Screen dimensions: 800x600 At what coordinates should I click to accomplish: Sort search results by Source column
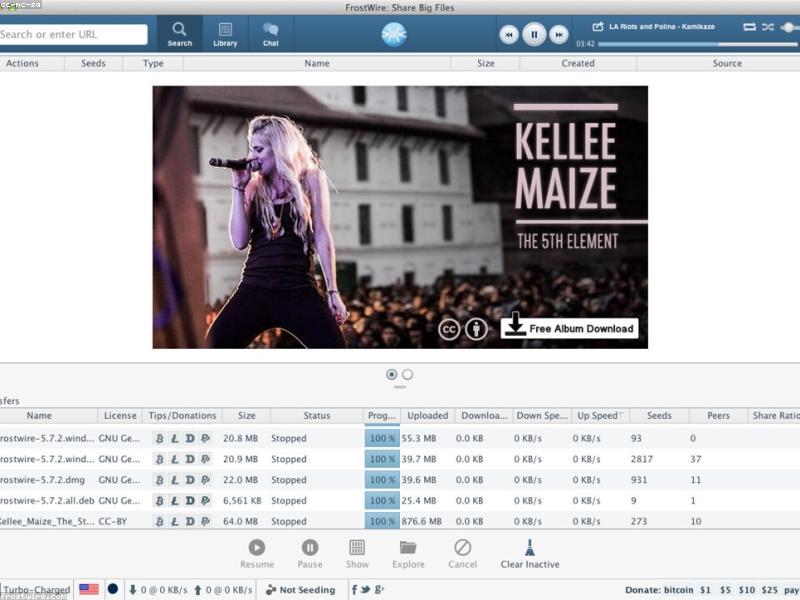click(727, 63)
